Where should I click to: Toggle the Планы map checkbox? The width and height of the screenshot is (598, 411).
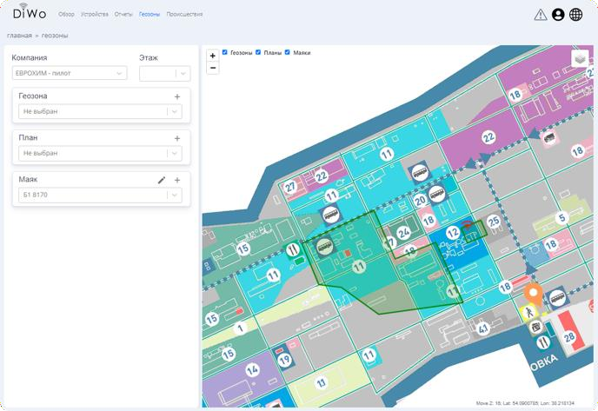(258, 52)
